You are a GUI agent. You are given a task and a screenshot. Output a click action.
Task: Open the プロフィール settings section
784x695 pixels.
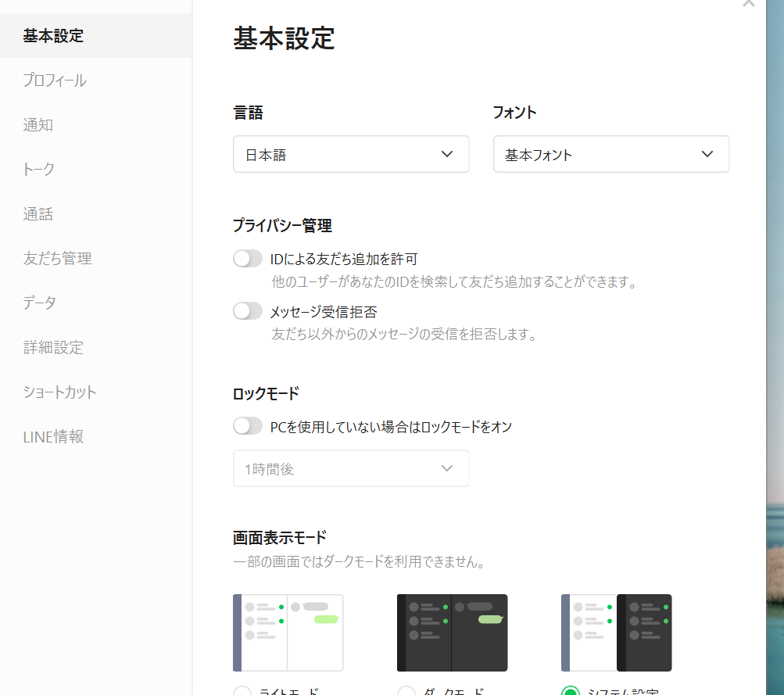[55, 81]
